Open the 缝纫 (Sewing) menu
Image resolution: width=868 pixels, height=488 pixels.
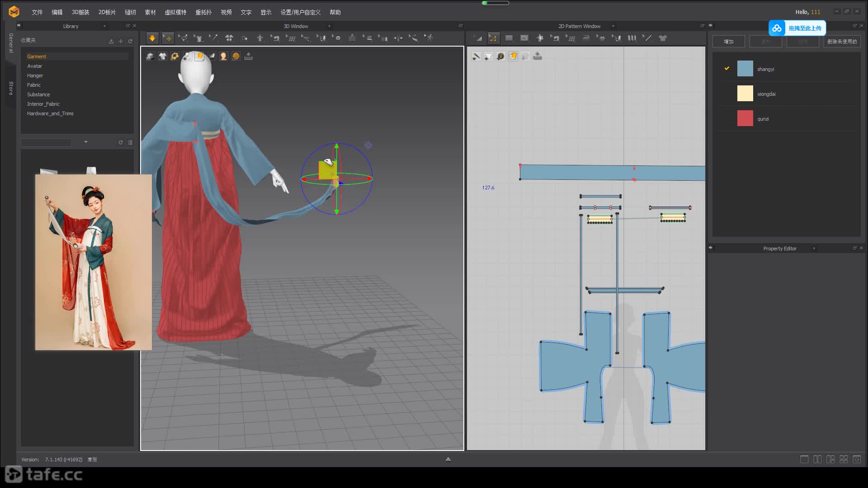[x=130, y=12]
